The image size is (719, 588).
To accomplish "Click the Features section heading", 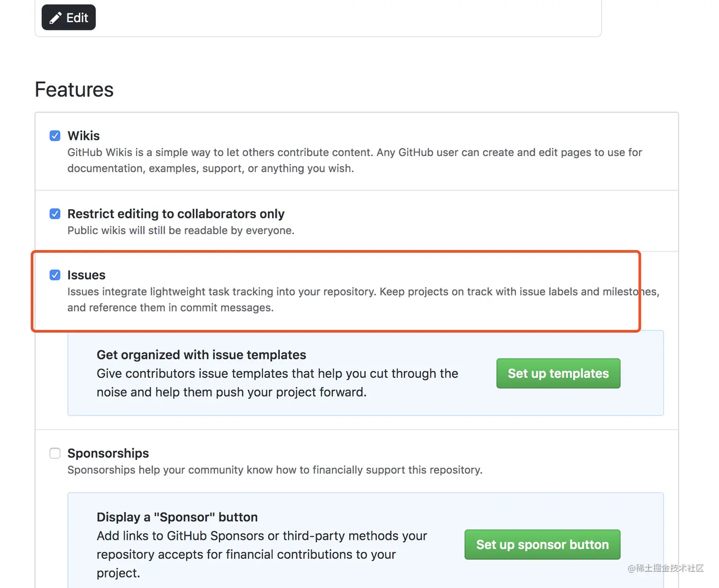I will [x=74, y=89].
